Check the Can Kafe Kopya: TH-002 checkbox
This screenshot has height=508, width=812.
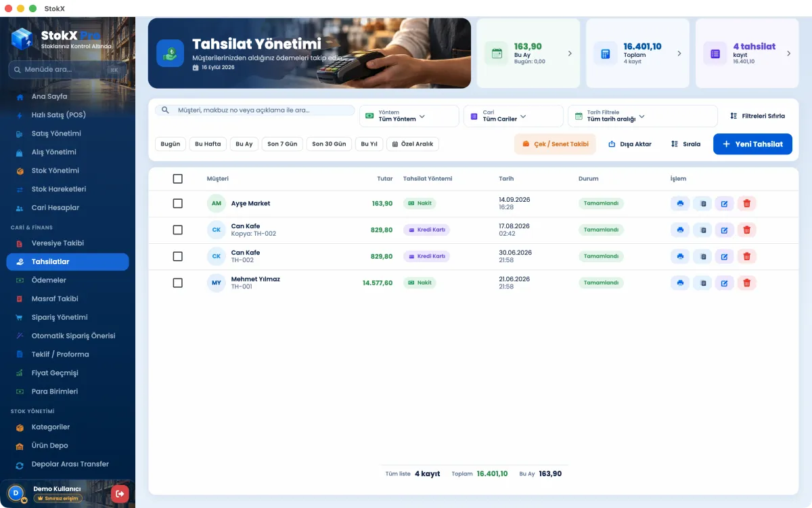pos(178,230)
